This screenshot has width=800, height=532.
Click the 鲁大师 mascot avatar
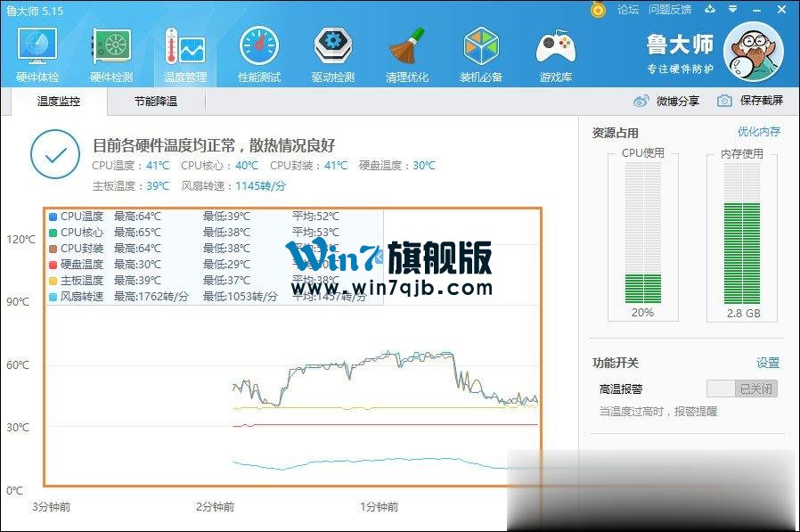[x=754, y=52]
